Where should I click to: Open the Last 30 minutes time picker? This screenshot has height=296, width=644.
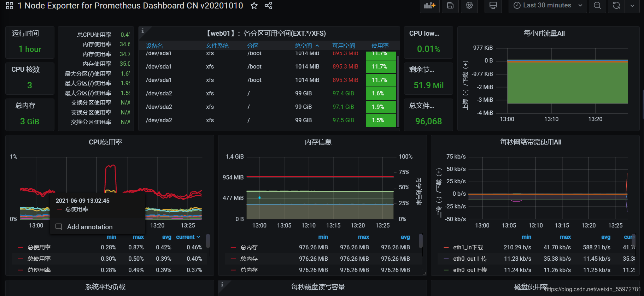548,6
